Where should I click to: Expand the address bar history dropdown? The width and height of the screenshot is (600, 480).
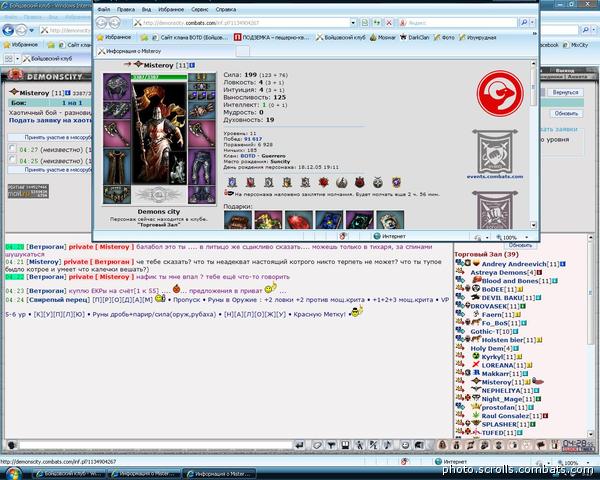click(353, 23)
